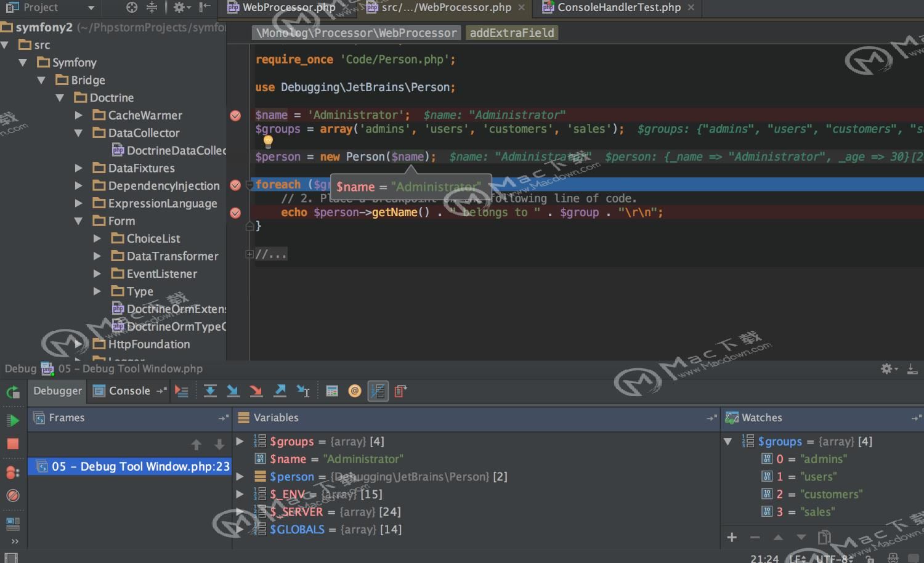Collapse the DataCollector folder
This screenshot has width=924, height=563.
pyautogui.click(x=78, y=133)
